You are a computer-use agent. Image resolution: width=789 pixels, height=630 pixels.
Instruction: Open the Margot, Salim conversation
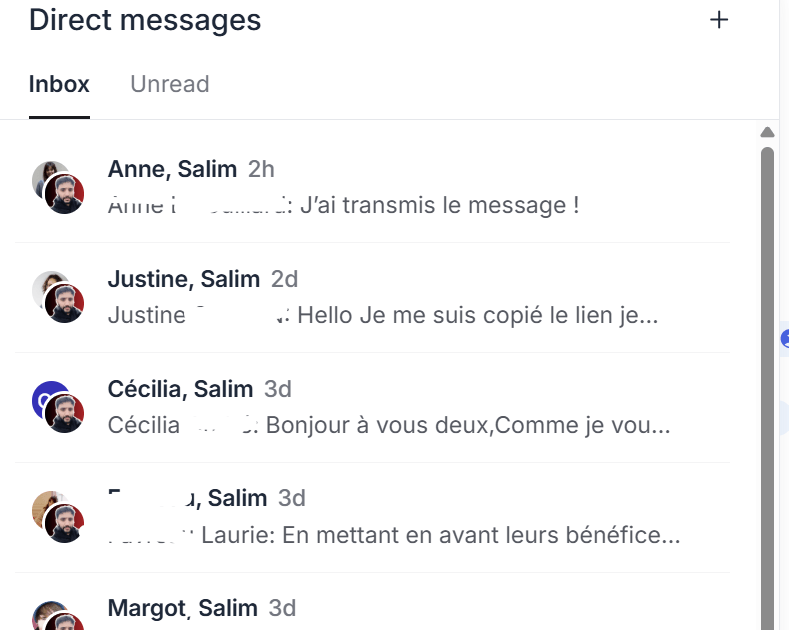point(372,602)
